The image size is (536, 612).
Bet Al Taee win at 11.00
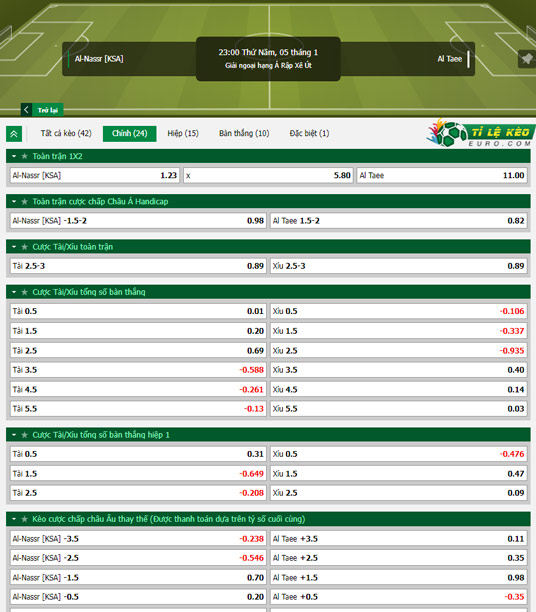(442, 175)
